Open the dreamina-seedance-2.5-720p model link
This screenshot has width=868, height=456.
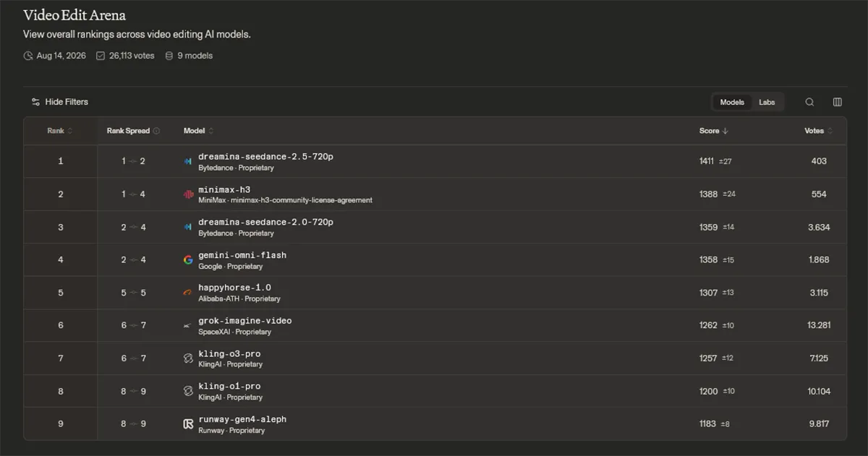click(x=266, y=156)
